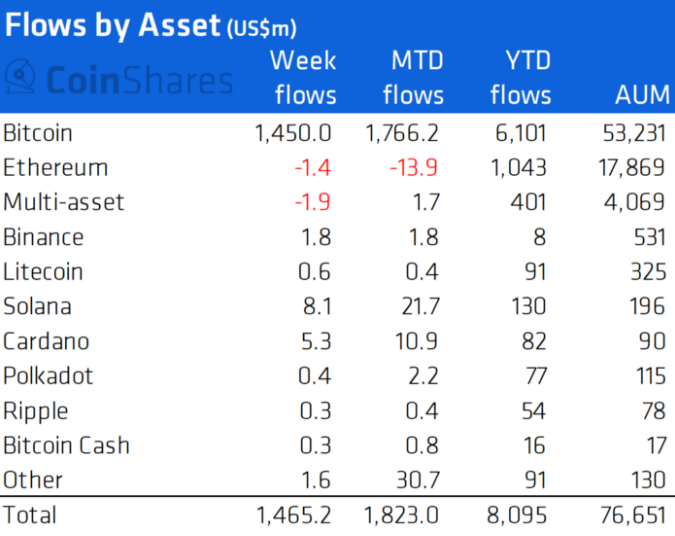The height and width of the screenshot is (536, 675).
Task: Click the Ethereum row label
Action: (55, 167)
